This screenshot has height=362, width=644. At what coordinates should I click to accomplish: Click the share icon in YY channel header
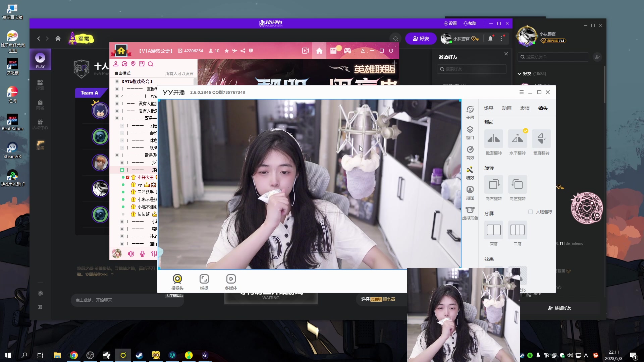pyautogui.click(x=243, y=51)
